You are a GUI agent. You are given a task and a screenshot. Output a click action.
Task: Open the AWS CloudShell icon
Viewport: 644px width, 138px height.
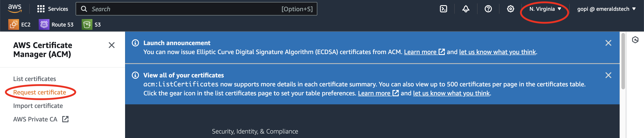(443, 9)
